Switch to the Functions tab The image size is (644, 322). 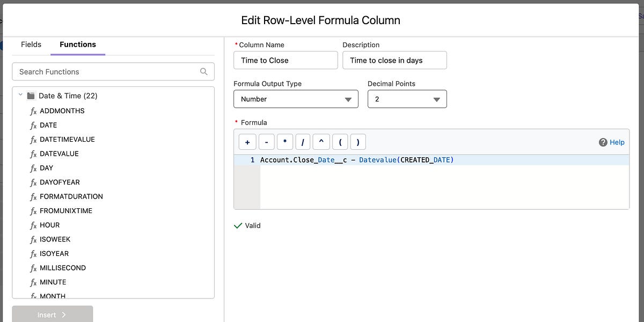[x=77, y=45]
